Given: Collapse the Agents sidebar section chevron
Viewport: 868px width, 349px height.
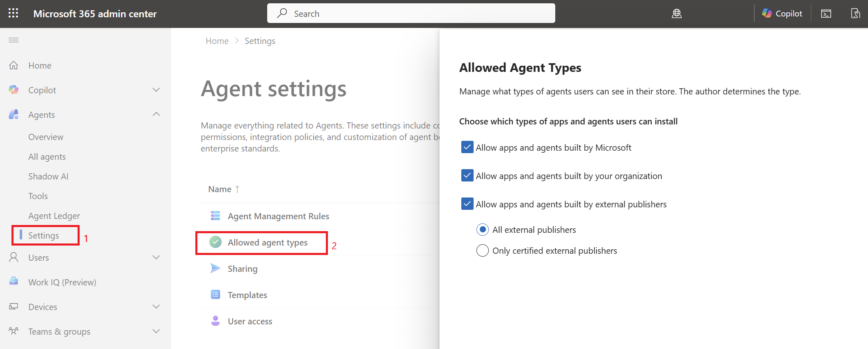Looking at the screenshot, I should [x=156, y=114].
